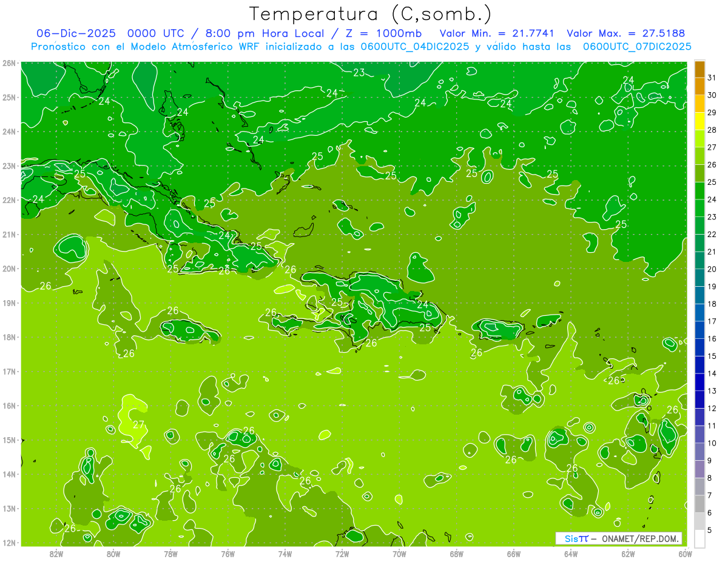Click the 12N latitude axis label
The height and width of the screenshot is (562, 728).
point(9,543)
